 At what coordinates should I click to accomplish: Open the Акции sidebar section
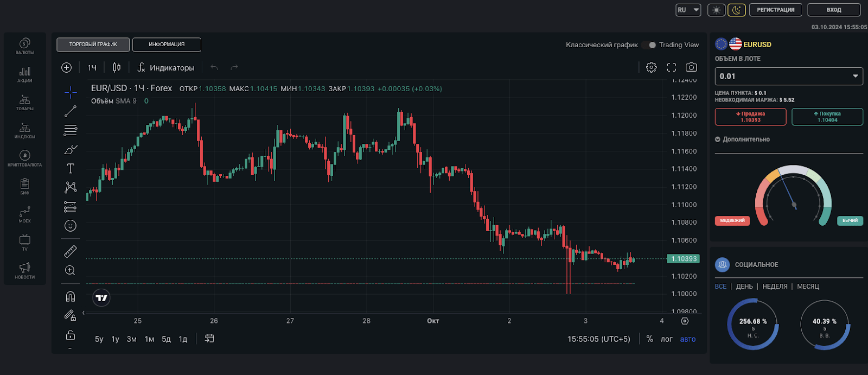pyautogui.click(x=24, y=75)
